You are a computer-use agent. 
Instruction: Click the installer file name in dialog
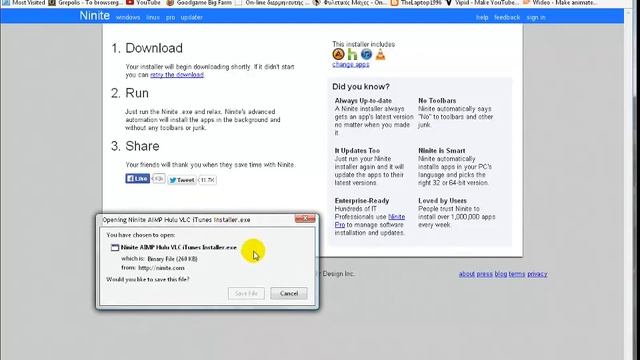[179, 247]
